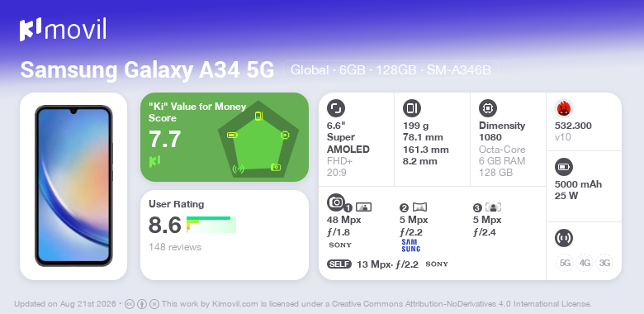Click the network connectivity icon
Image resolution: width=644 pixels, height=314 pixels.
(x=564, y=238)
